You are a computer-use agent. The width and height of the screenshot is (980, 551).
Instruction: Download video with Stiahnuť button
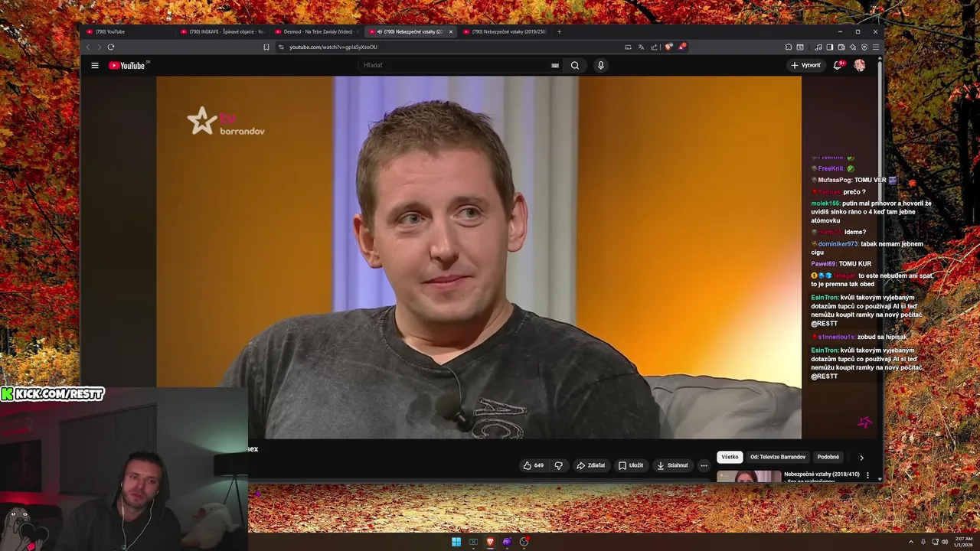pyautogui.click(x=672, y=465)
